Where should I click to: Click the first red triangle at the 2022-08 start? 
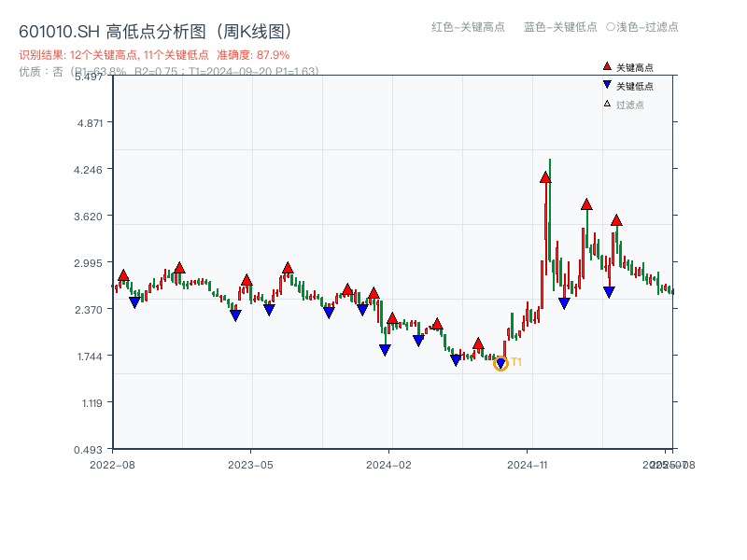123,275
